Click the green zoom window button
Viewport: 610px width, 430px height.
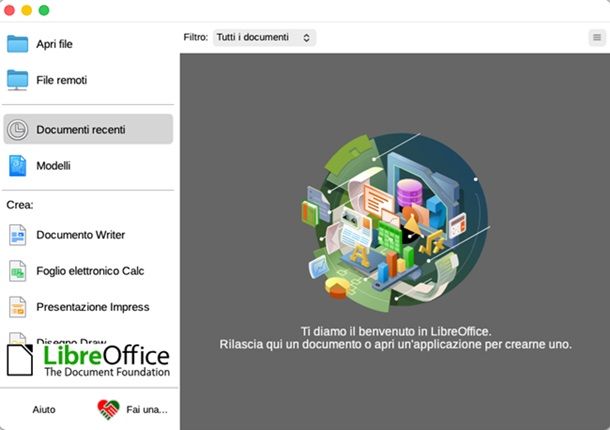pos(44,10)
